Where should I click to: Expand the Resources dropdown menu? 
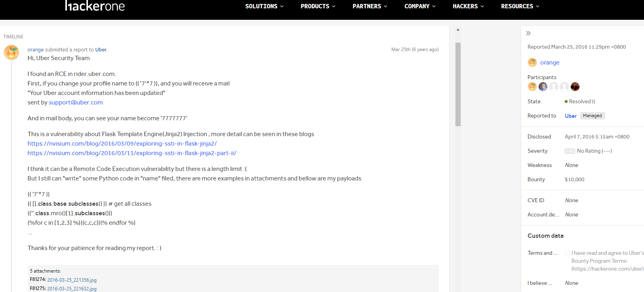coord(520,6)
